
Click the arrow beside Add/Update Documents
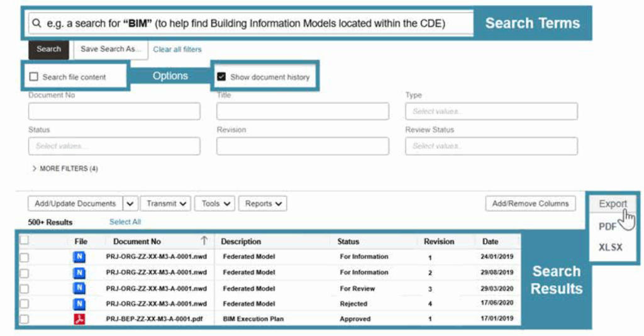point(130,204)
